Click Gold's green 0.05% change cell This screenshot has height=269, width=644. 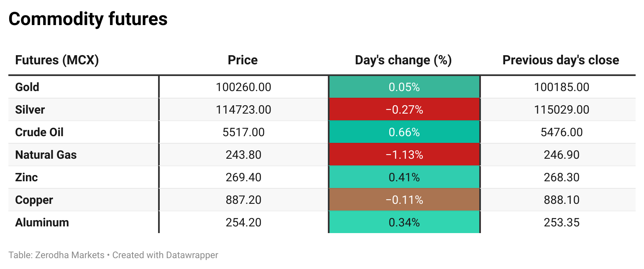(x=404, y=87)
